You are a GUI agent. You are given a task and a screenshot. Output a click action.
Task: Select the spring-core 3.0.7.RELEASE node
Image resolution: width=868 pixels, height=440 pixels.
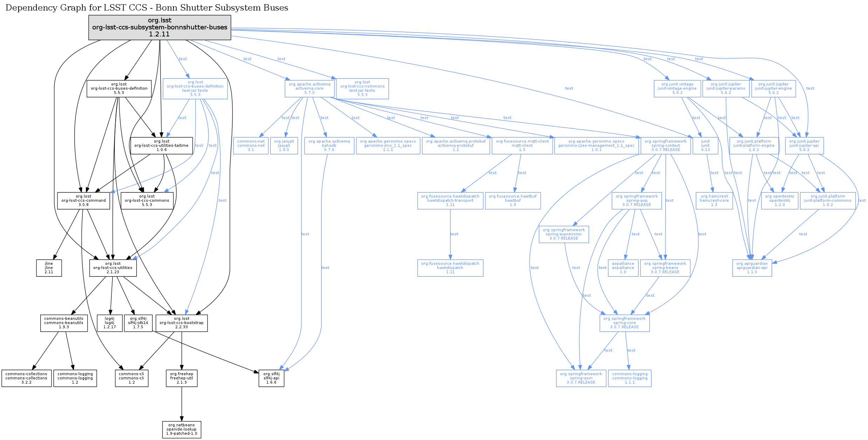tap(624, 323)
